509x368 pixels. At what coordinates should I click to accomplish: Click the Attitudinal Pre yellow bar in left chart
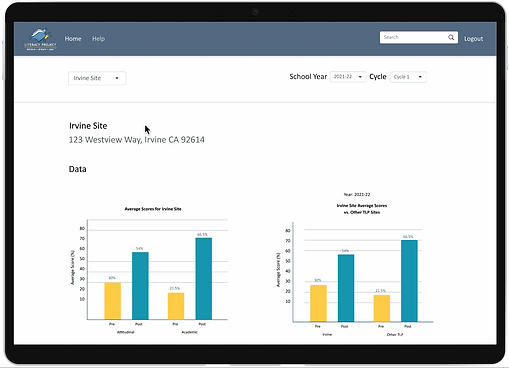pyautogui.click(x=113, y=301)
